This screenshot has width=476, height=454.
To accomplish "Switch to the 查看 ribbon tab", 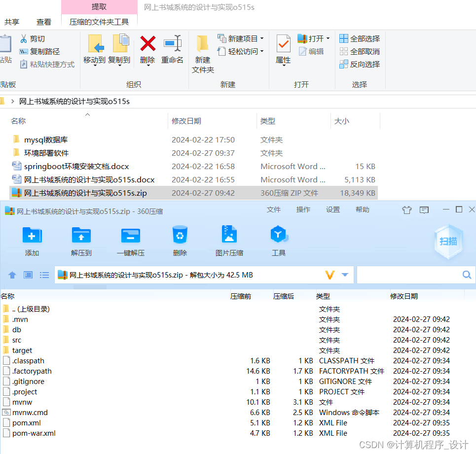I will coord(44,22).
